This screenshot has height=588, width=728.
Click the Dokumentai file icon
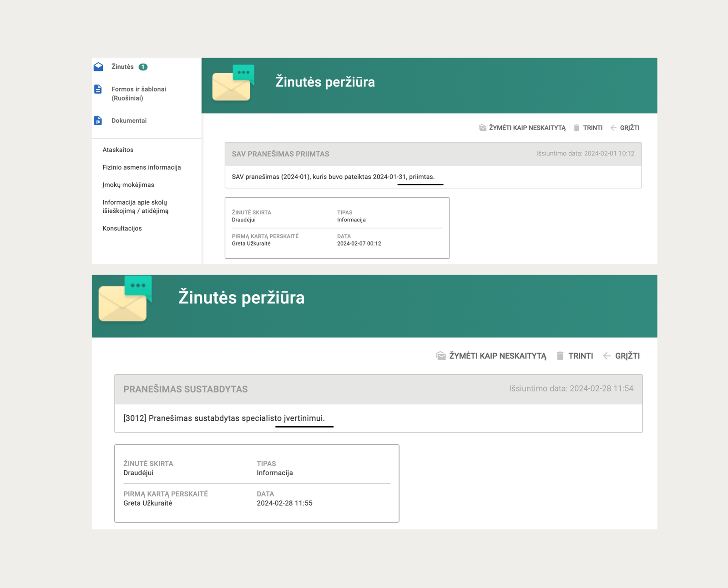(x=98, y=121)
